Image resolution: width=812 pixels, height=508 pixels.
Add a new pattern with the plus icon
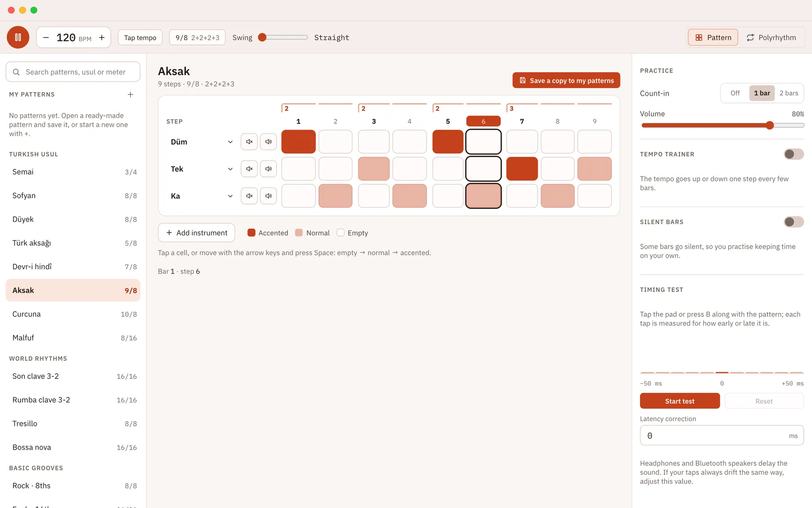[x=130, y=94]
